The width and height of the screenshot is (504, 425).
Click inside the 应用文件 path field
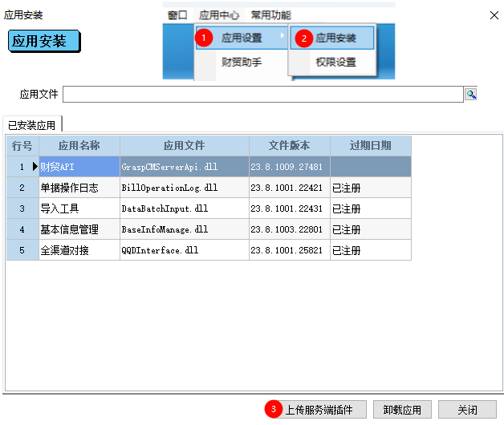[x=263, y=95]
